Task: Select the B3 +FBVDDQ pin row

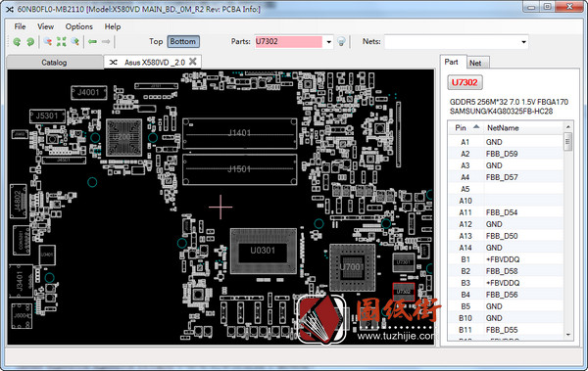Action: pyautogui.click(x=506, y=283)
